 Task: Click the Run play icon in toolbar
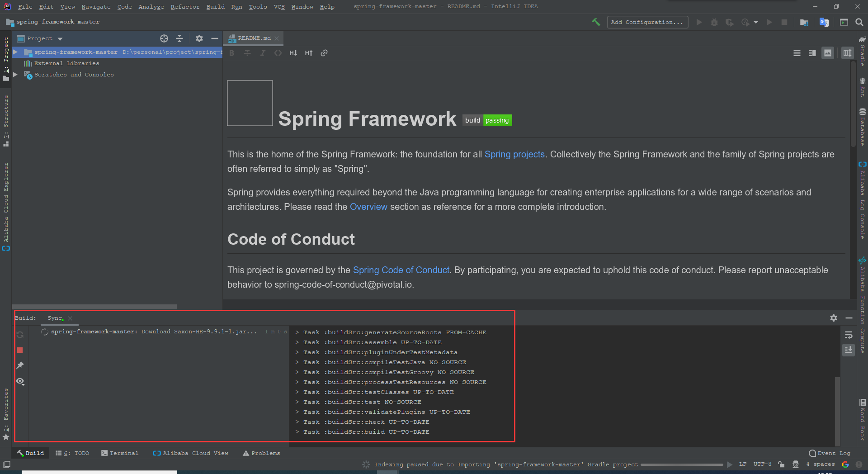pos(699,22)
